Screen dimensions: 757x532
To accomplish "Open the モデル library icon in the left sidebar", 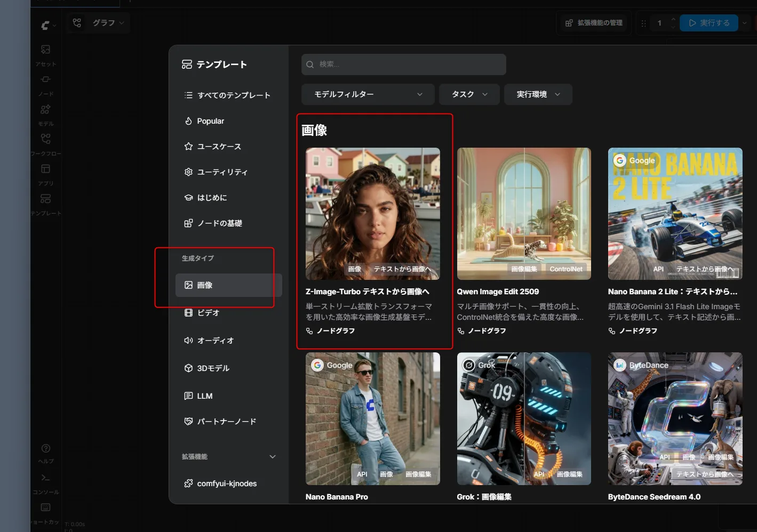I will 46,109.
